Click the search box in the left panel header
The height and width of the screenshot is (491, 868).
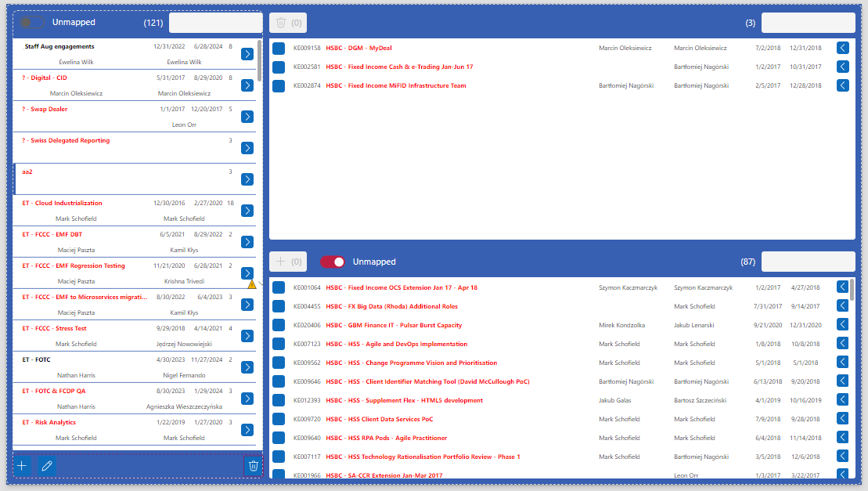point(215,23)
